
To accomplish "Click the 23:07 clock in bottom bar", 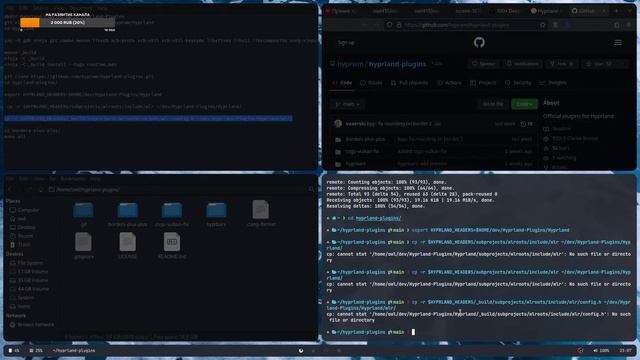I will pyautogui.click(x=625, y=351).
